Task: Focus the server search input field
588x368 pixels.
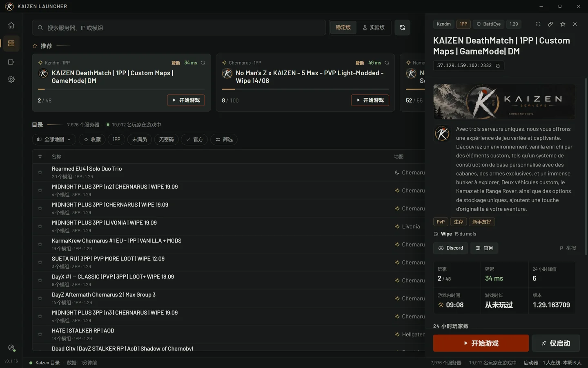Action: point(179,27)
